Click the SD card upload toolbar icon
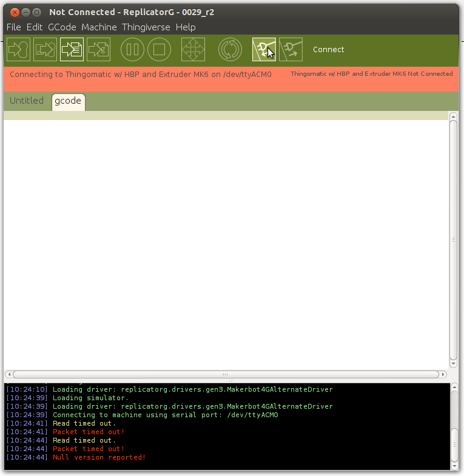 (x=45, y=50)
